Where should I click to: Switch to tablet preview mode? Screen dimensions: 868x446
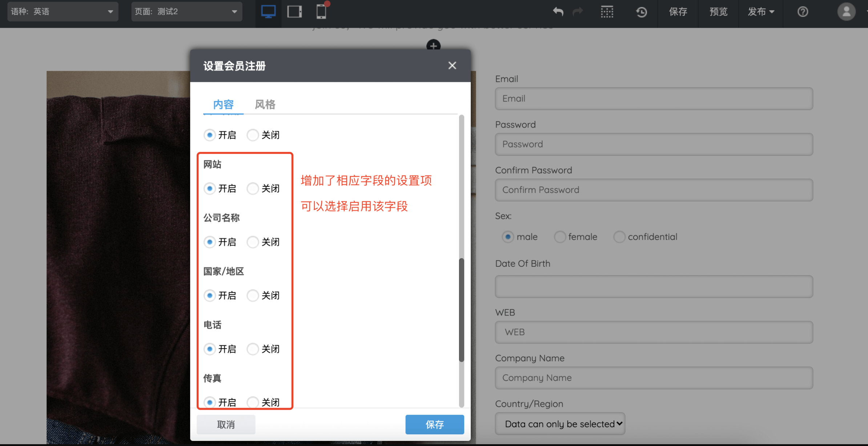(x=294, y=11)
